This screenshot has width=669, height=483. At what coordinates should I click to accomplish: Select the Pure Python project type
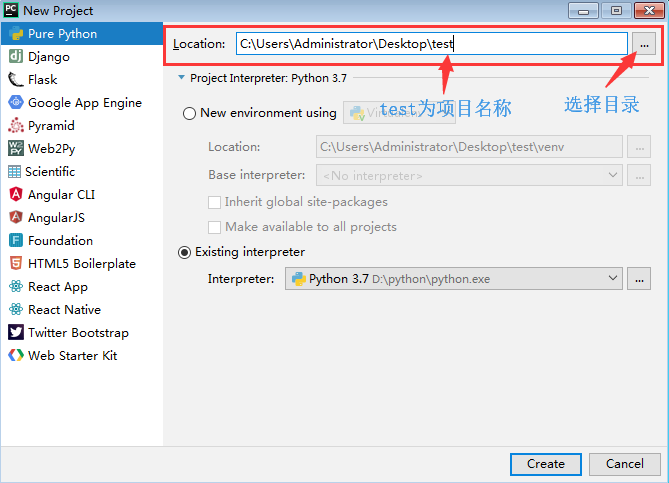(x=82, y=34)
